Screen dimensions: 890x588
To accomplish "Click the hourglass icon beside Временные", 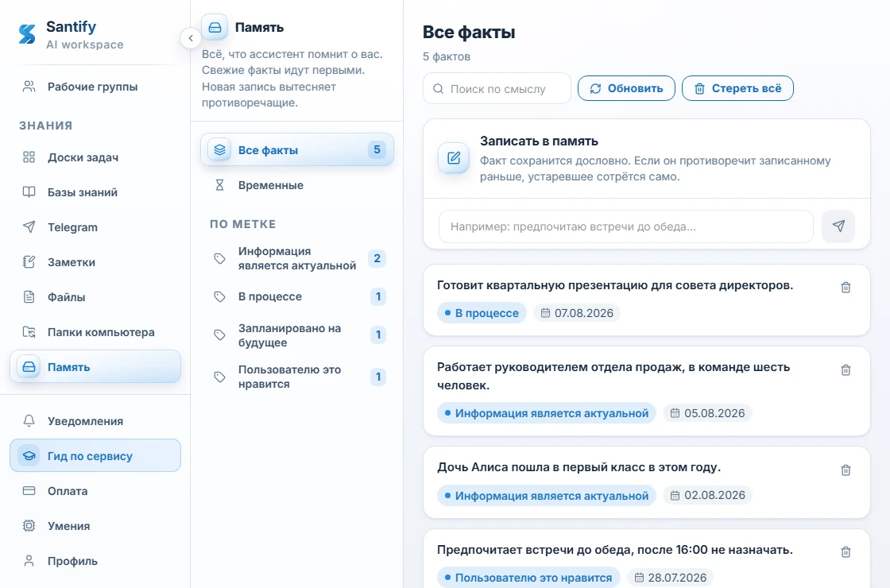I will coord(219,185).
